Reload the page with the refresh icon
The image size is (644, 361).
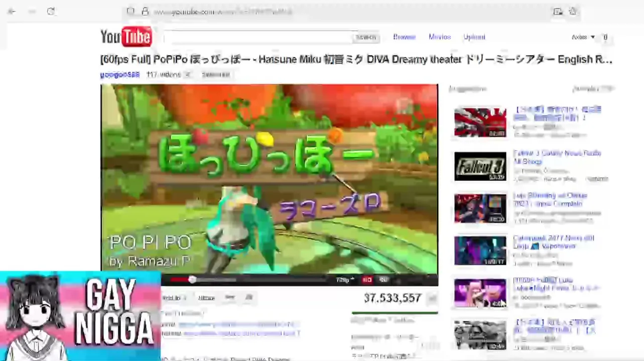tap(51, 12)
